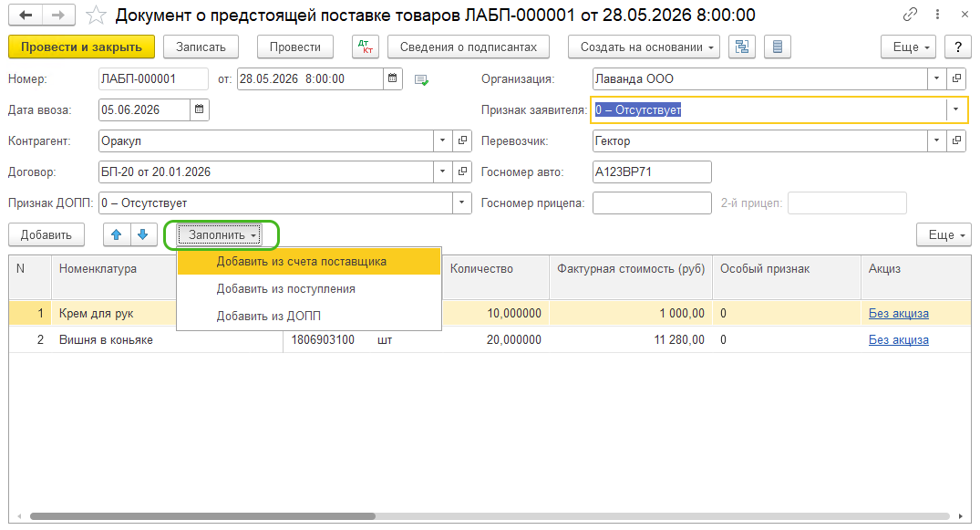This screenshot has width=980, height=530.
Task: Click the Акциз column header
Action: click(916, 276)
